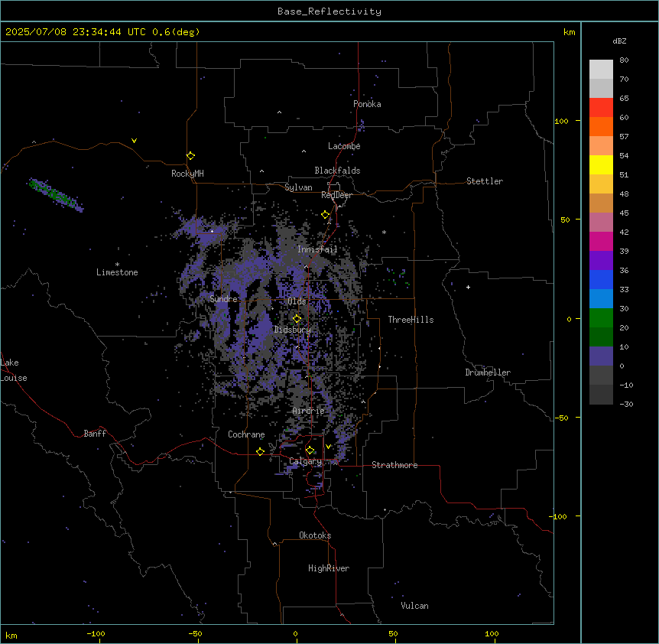Pick the red 60-65 dBZ legend swatch
The width and height of the screenshot is (659, 644).
(x=601, y=107)
